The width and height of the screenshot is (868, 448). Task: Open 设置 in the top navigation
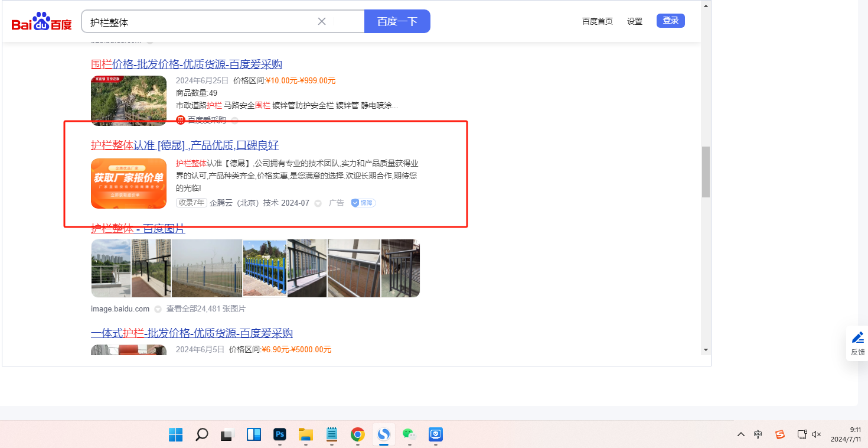tap(635, 21)
